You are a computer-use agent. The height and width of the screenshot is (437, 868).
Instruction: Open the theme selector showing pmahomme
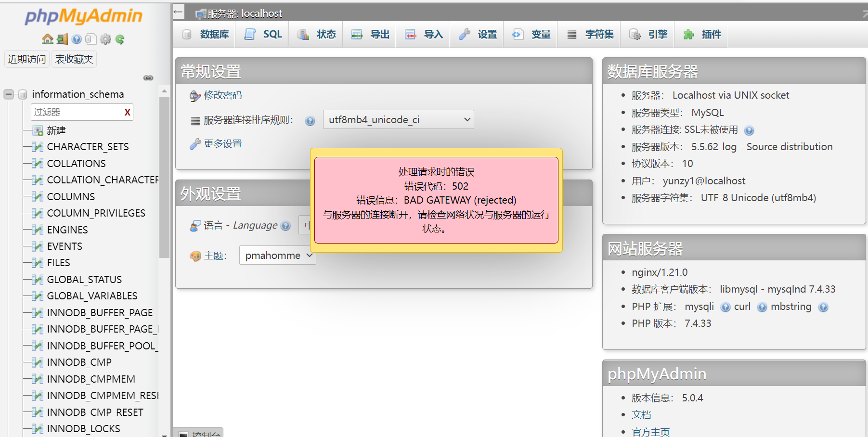point(277,255)
